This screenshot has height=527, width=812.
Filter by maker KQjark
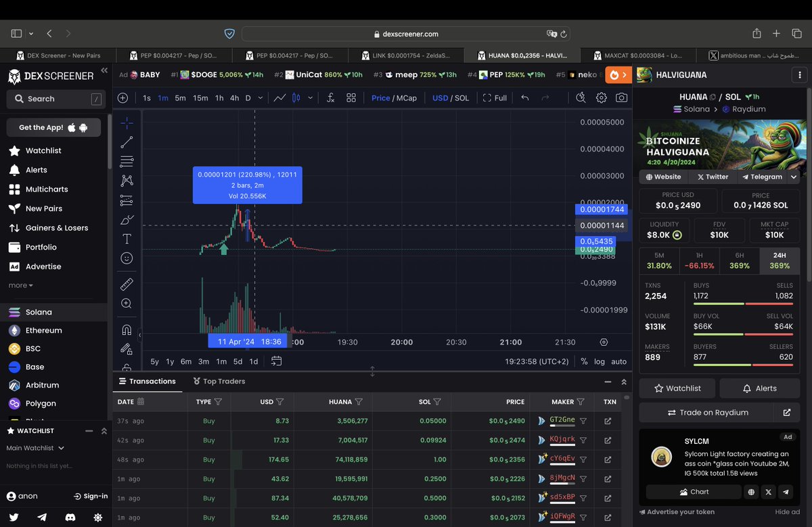coord(583,440)
